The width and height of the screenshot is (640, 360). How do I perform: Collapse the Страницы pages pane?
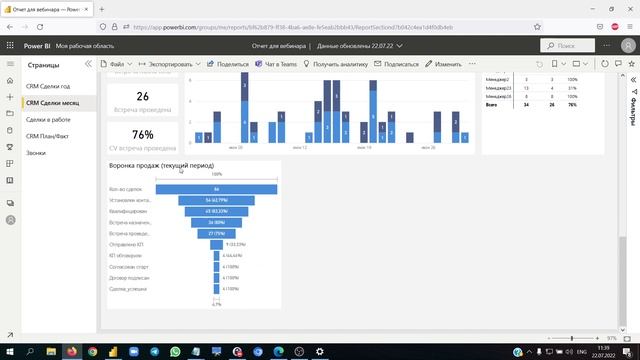click(x=88, y=64)
